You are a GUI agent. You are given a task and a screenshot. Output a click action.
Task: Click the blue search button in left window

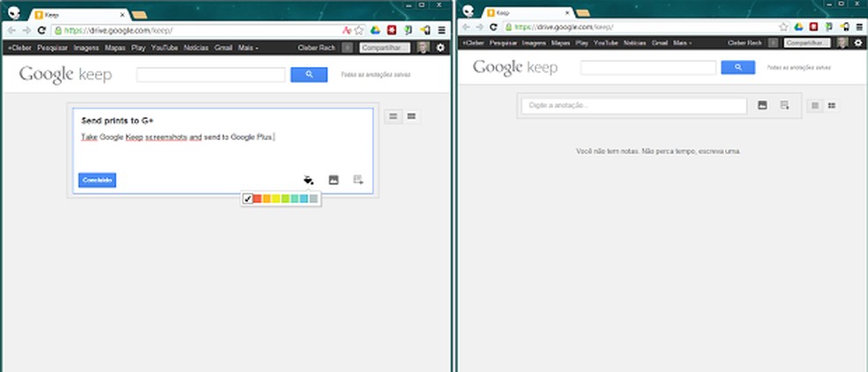[x=309, y=75]
